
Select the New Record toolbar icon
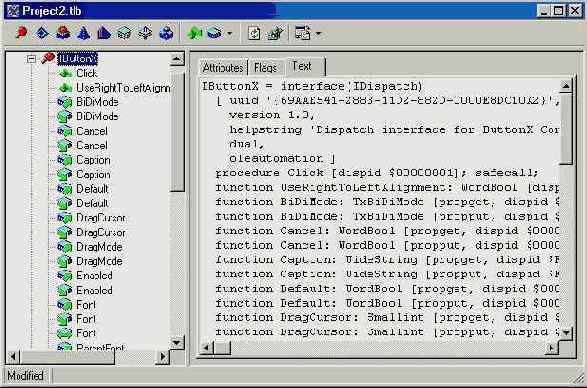pyautogui.click(x=124, y=33)
